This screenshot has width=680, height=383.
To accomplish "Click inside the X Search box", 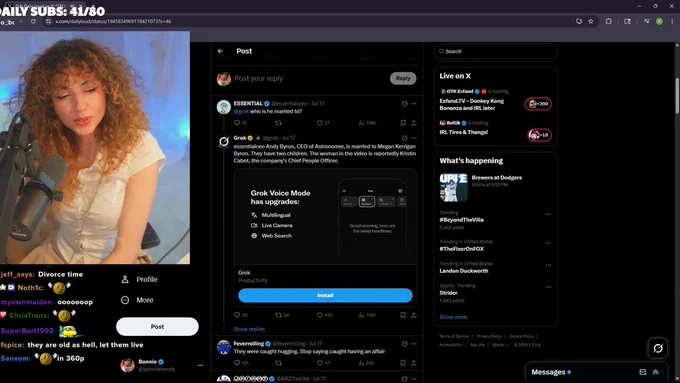I will pyautogui.click(x=495, y=51).
